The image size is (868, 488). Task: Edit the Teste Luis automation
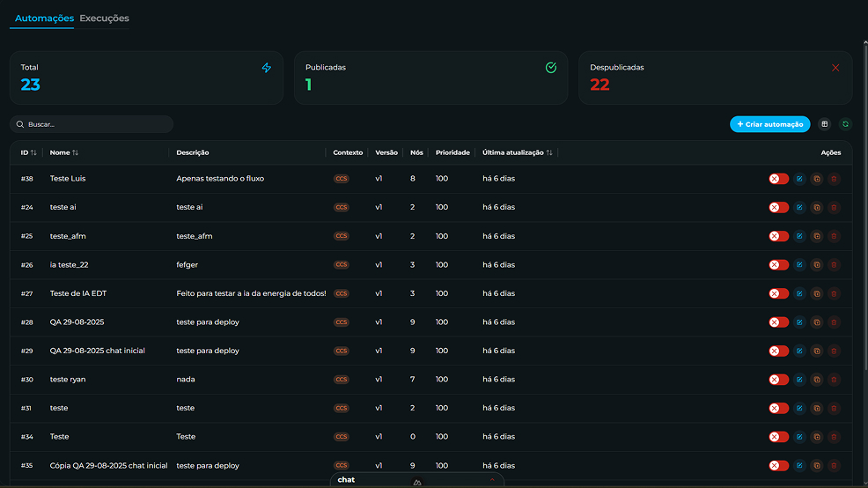[799, 179]
